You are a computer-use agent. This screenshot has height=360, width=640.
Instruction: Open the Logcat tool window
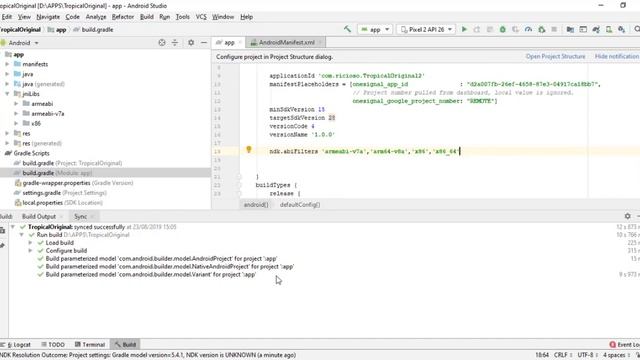coord(16,344)
